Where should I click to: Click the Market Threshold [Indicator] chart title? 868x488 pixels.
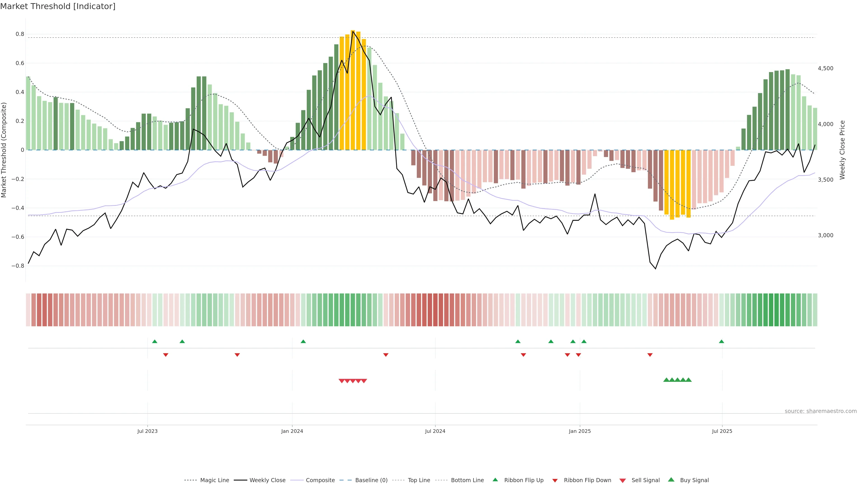click(58, 6)
